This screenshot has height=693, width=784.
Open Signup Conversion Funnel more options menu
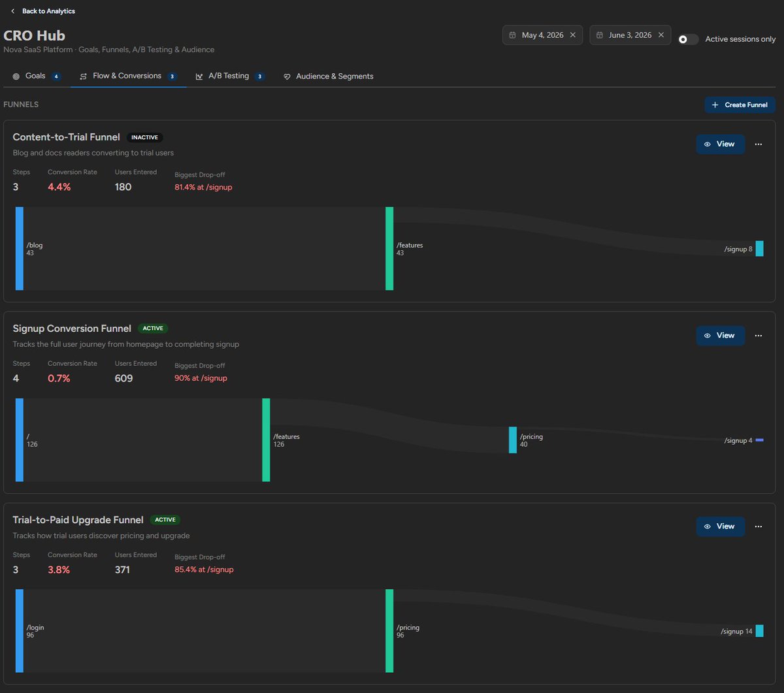point(759,335)
